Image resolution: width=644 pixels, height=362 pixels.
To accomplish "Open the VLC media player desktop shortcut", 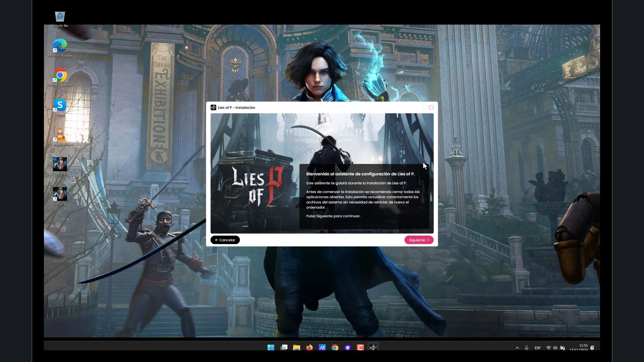I will [x=60, y=137].
